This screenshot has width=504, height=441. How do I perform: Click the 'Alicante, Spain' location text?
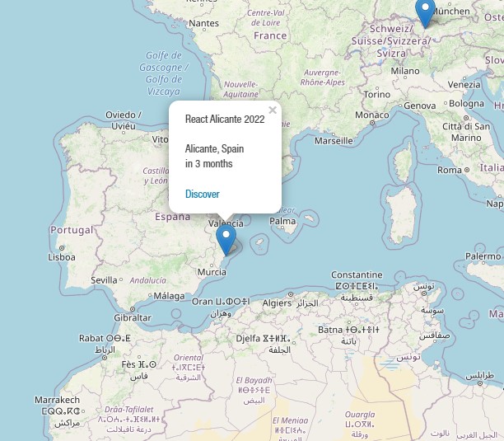tap(214, 148)
